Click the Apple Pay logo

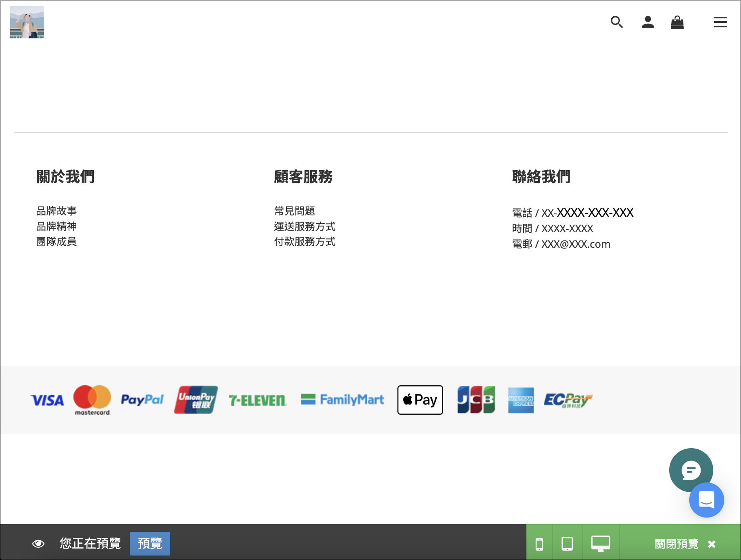(420, 400)
